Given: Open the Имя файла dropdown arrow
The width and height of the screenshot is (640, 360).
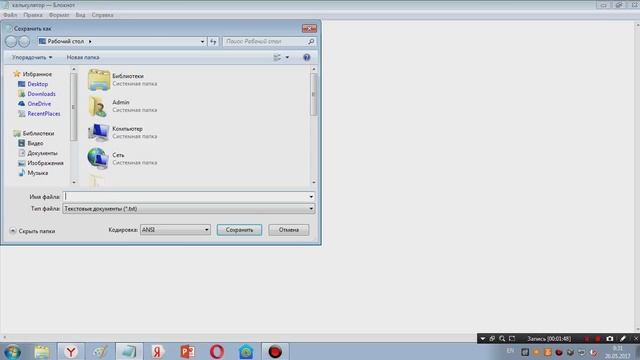Looking at the screenshot, I should click(311, 197).
